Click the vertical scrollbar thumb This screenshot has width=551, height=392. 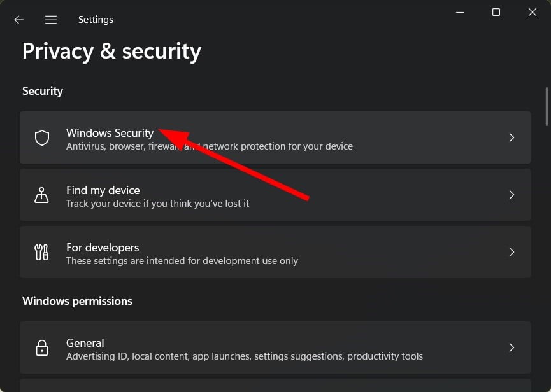(x=547, y=107)
